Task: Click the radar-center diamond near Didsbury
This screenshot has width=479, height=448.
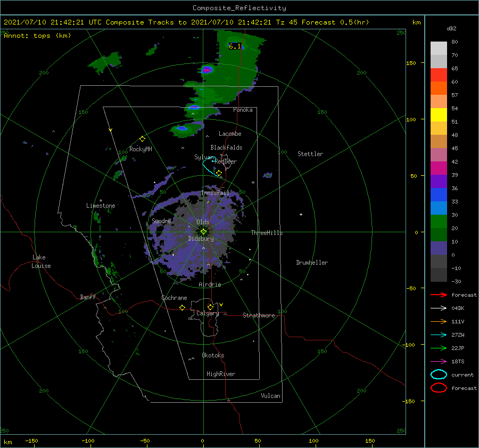Action: [203, 232]
